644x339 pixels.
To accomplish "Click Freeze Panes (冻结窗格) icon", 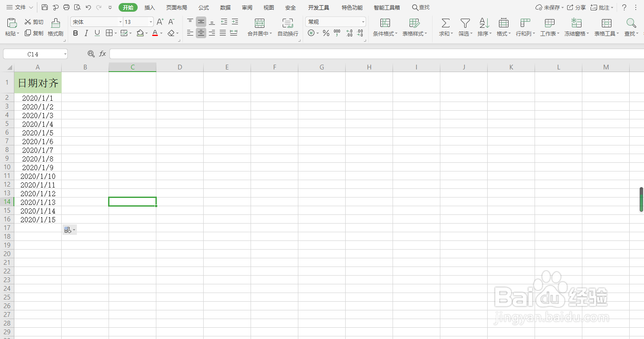I will coord(577,23).
